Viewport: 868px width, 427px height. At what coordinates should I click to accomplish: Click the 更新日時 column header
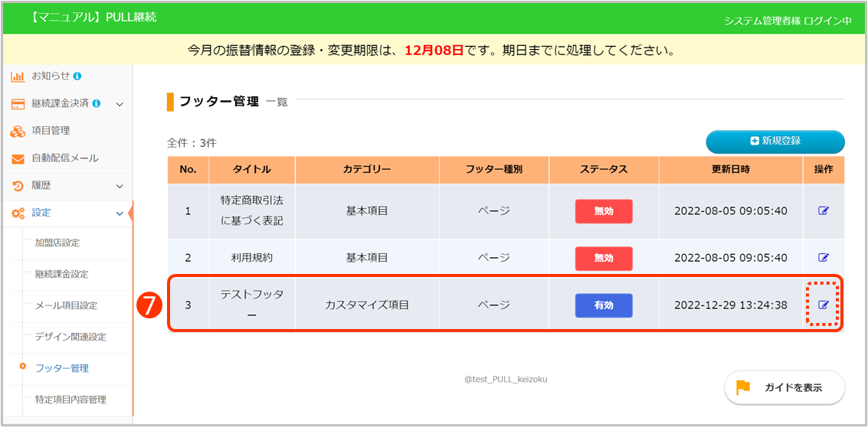[x=730, y=170]
